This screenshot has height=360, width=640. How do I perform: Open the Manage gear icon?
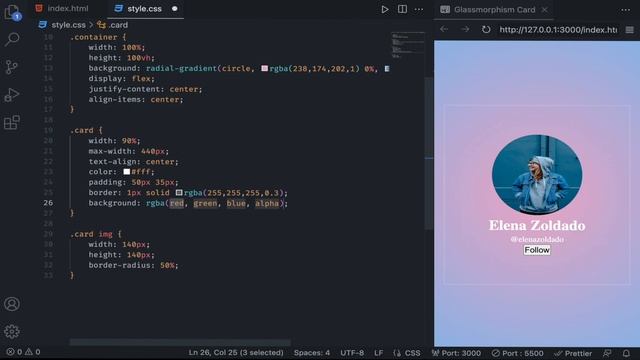12,331
